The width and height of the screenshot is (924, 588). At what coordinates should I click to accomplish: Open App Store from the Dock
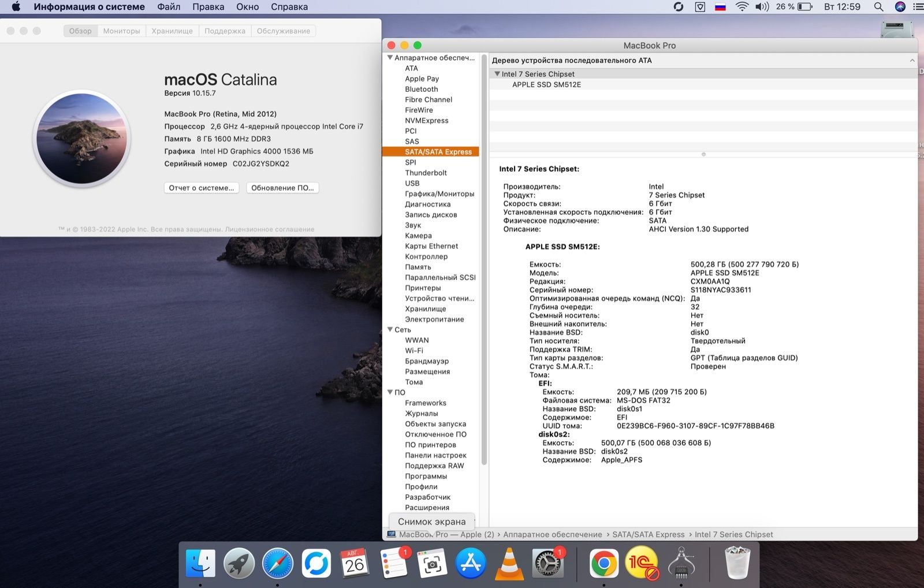tap(471, 563)
